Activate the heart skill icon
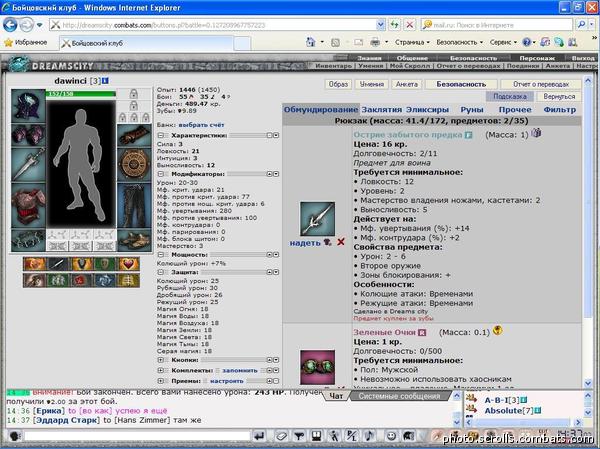 pos(129,264)
